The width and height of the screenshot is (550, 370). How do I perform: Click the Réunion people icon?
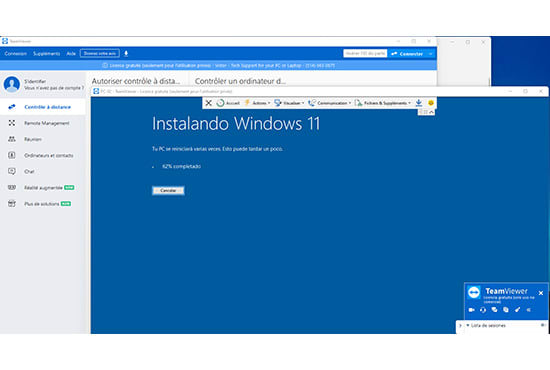coord(12,139)
